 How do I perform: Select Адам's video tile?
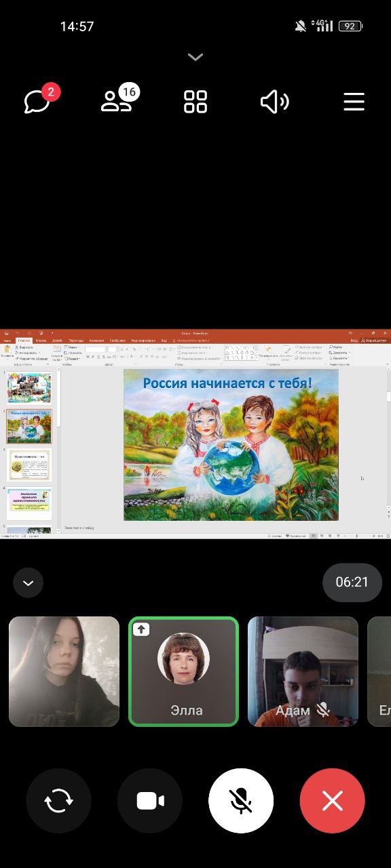[303, 671]
